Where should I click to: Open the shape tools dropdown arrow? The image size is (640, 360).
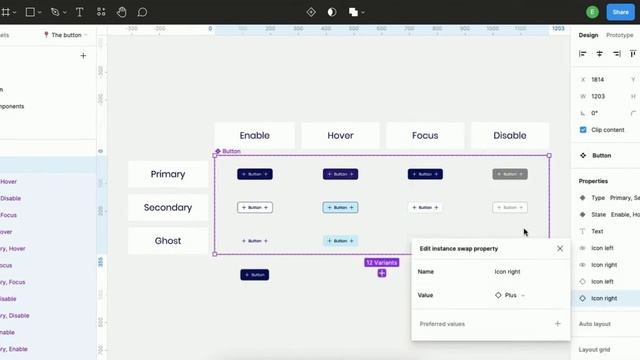click(x=40, y=13)
